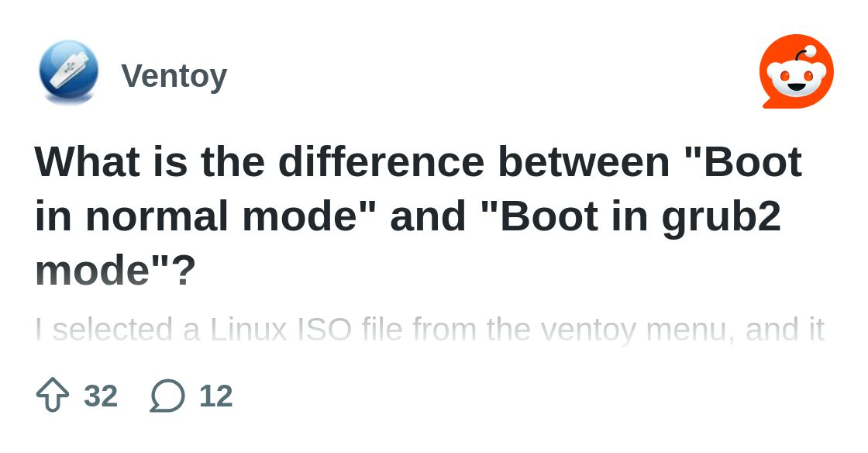868x453 pixels.
Task: Click the word "file" in the preview
Action: [x=383, y=330]
